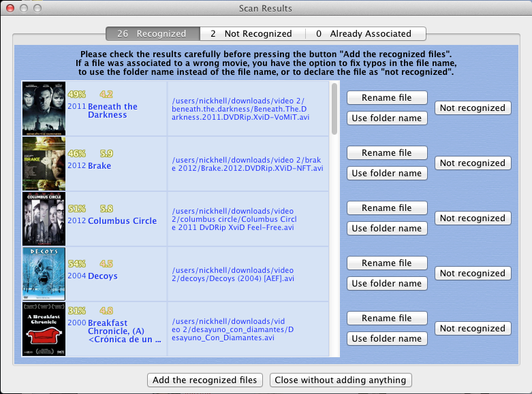Viewport: 532px width, 394px height.
Task: Open the 2 Not Recognized tab
Action: (x=253, y=33)
